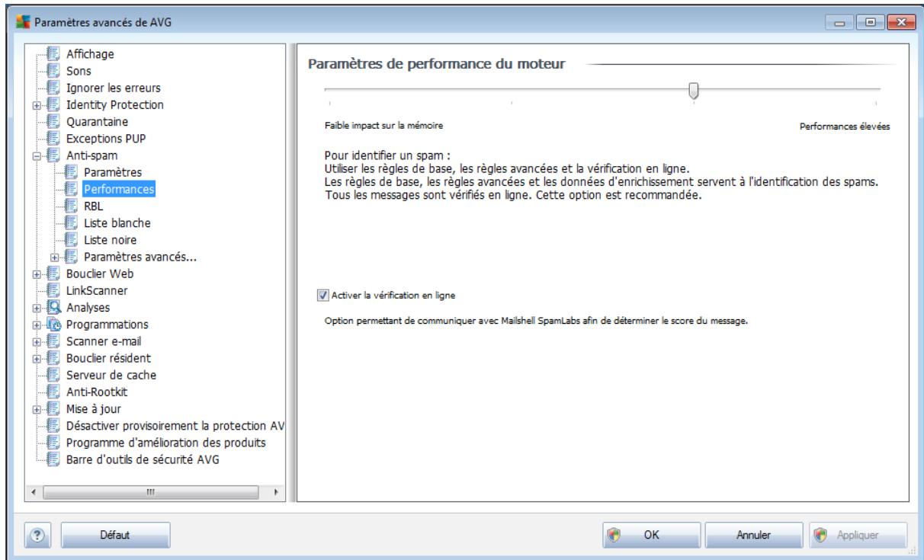Click the tree scrollbar right arrow
Viewport: 924px width, 560px height.
pyautogui.click(x=275, y=493)
